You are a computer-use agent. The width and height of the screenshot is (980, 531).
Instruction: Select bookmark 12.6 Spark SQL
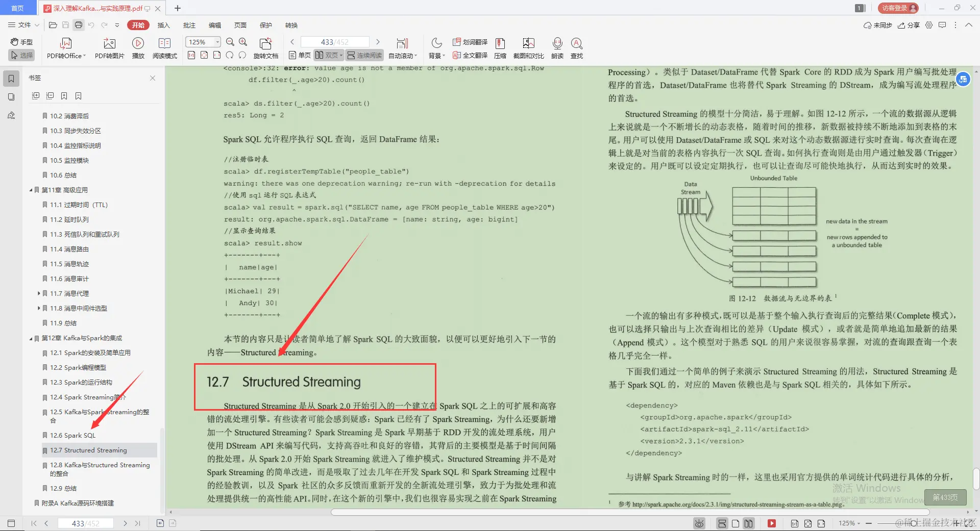click(x=73, y=435)
